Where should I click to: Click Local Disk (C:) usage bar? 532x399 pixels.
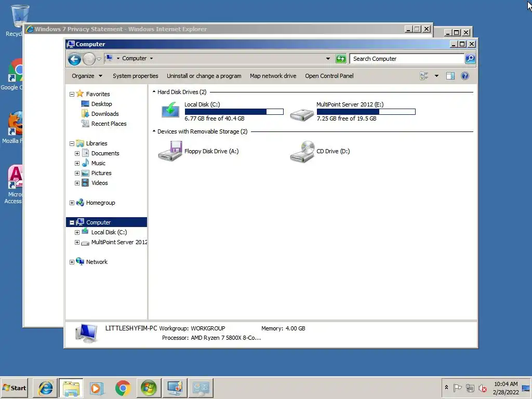pos(234,112)
